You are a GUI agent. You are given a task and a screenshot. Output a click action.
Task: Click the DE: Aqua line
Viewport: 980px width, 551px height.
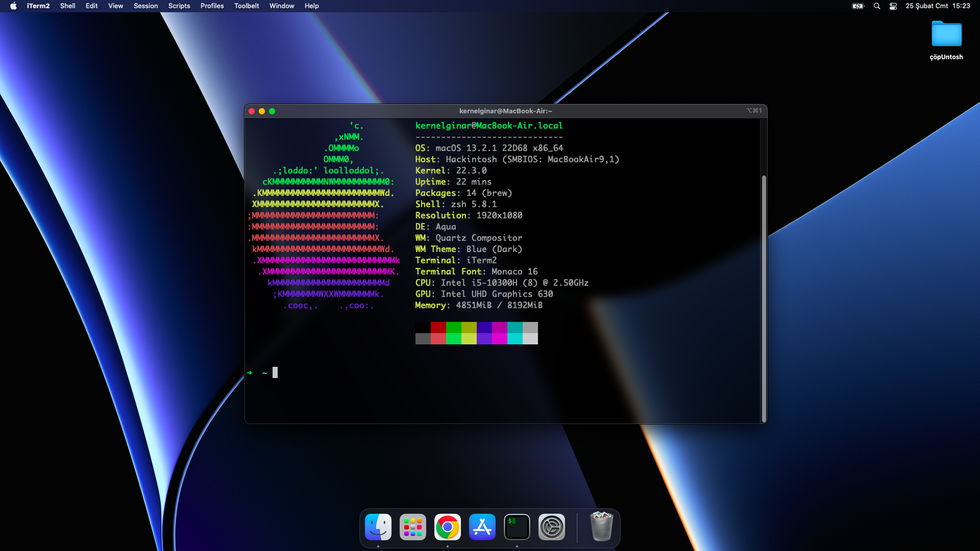coord(435,227)
